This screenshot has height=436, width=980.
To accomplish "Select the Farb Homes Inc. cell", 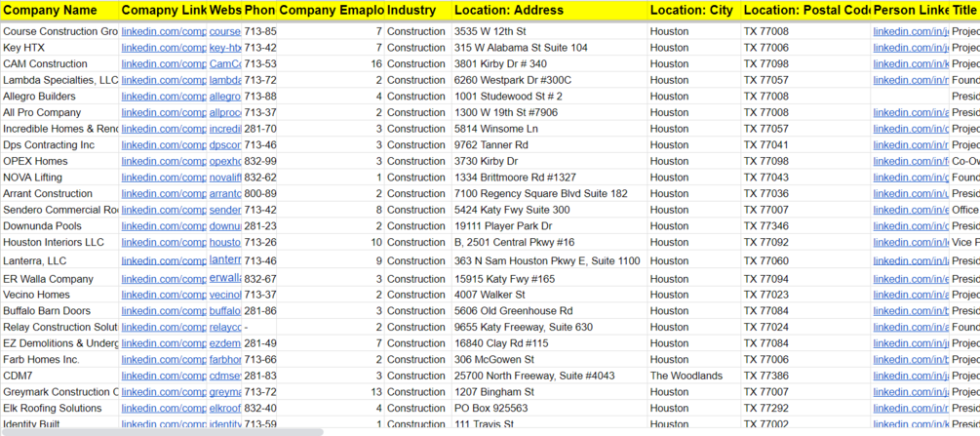I will [59, 360].
